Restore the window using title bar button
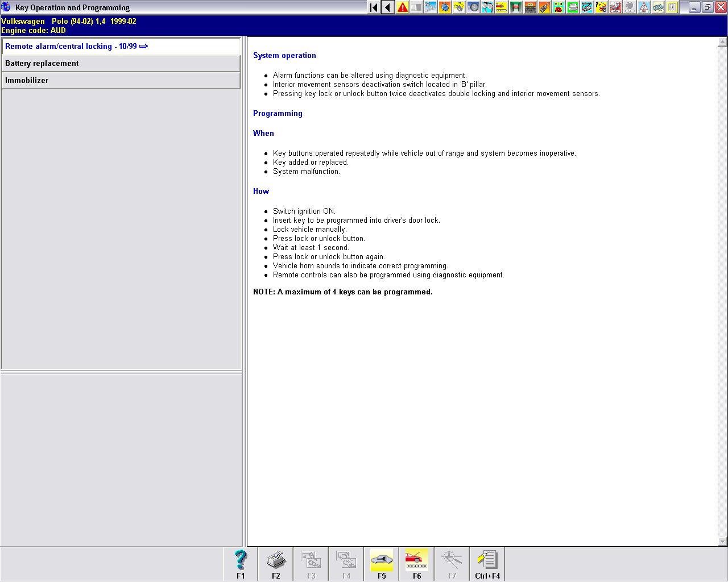The width and height of the screenshot is (728, 582). (707, 7)
